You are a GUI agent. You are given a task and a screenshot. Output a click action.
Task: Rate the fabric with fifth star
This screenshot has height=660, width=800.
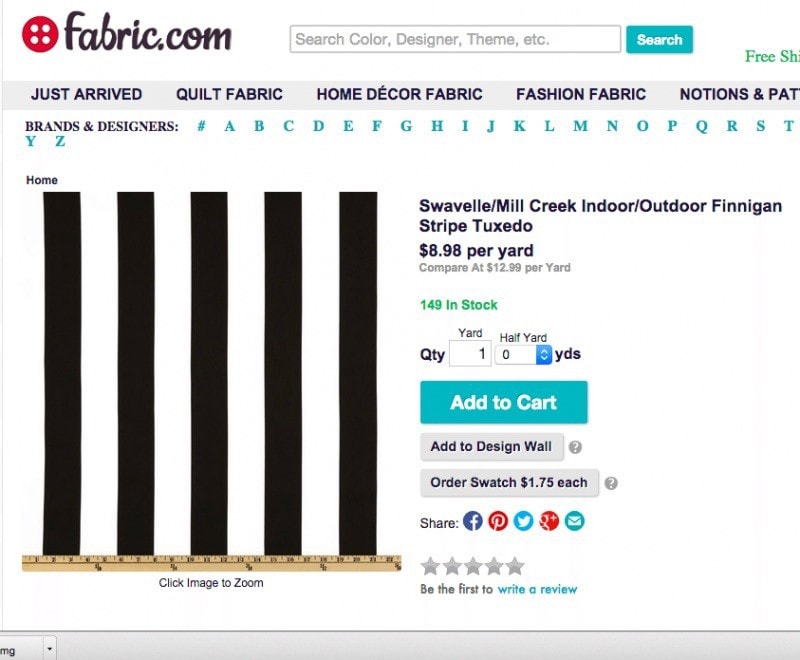tap(515, 566)
